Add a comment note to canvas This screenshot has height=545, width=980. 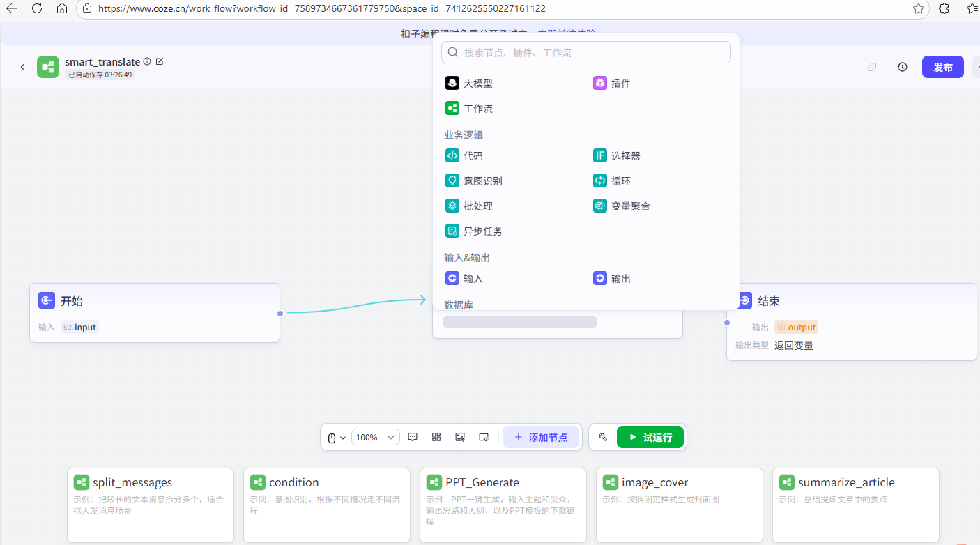pos(413,437)
